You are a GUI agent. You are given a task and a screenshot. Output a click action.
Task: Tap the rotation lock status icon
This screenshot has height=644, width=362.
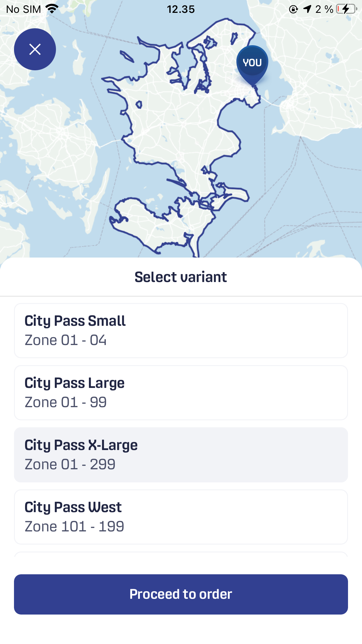[x=293, y=9]
